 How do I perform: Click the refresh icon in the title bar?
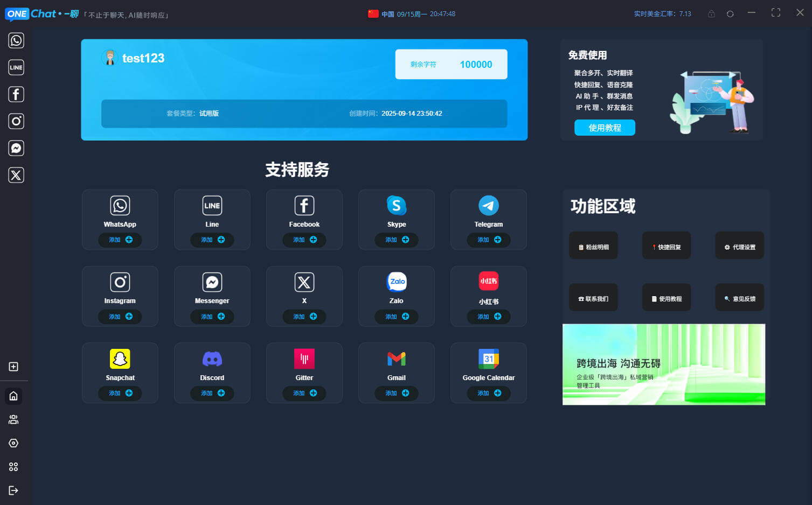[730, 13]
